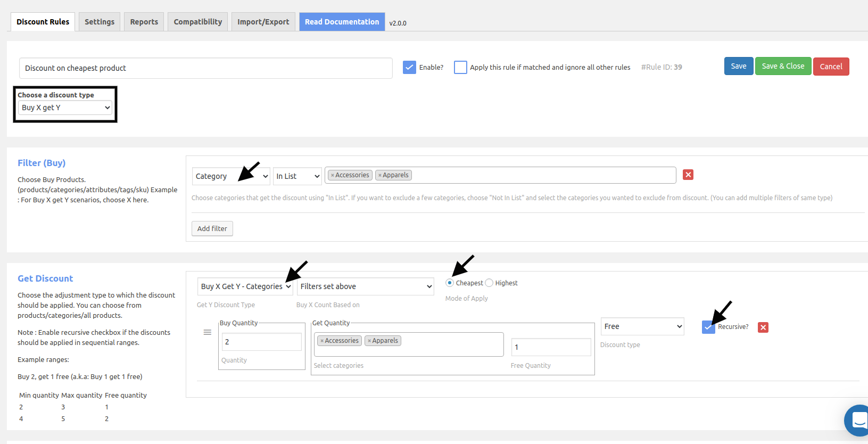
Task: Open the Choose a discount type dropdown
Action: coord(65,108)
